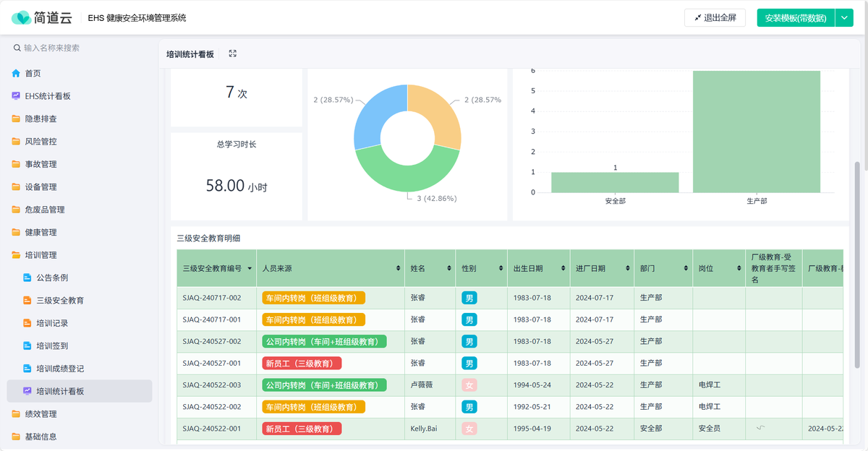The height and width of the screenshot is (451, 868).
Task: Click the 培训签到 form icon
Action: [x=27, y=346]
